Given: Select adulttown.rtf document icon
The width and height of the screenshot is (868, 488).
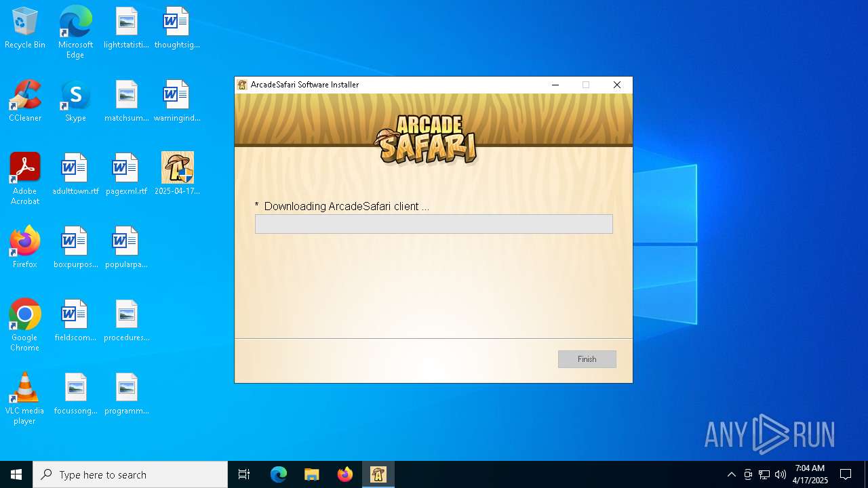Looking at the screenshot, I should [x=75, y=175].
